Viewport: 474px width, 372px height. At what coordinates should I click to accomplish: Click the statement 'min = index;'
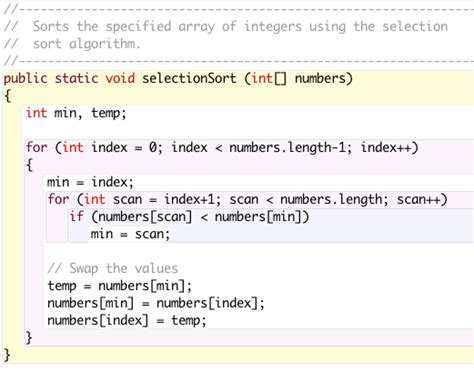tap(90, 182)
